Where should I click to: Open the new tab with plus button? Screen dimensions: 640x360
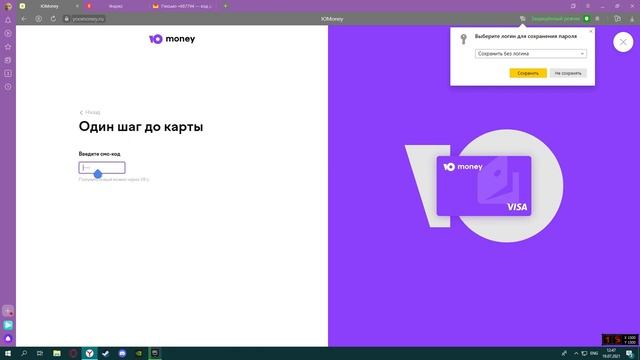(x=225, y=6)
